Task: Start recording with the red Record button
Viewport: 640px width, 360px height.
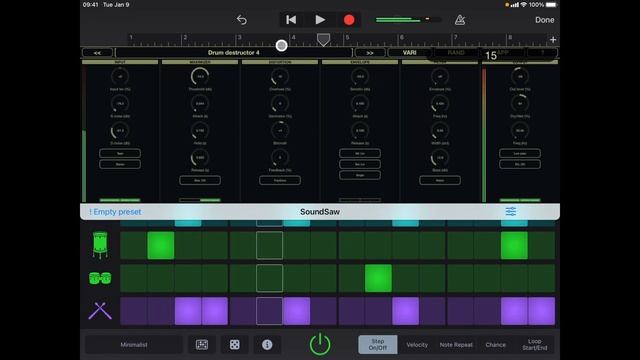Action: pyautogui.click(x=349, y=20)
